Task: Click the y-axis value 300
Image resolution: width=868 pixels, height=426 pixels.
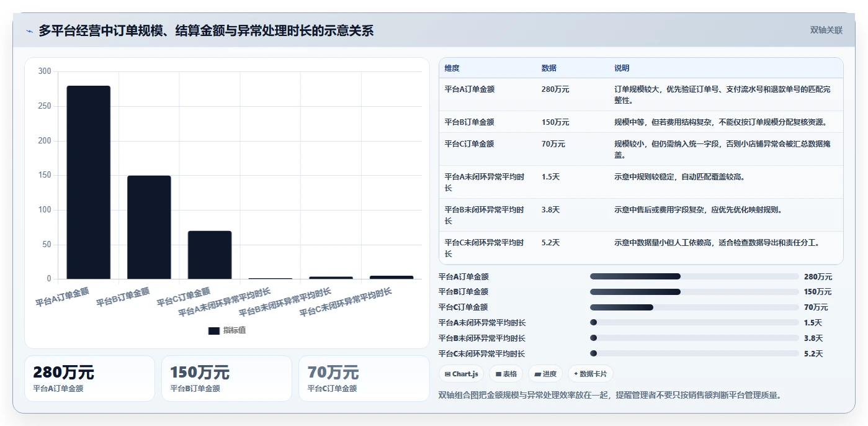Action: pos(45,71)
